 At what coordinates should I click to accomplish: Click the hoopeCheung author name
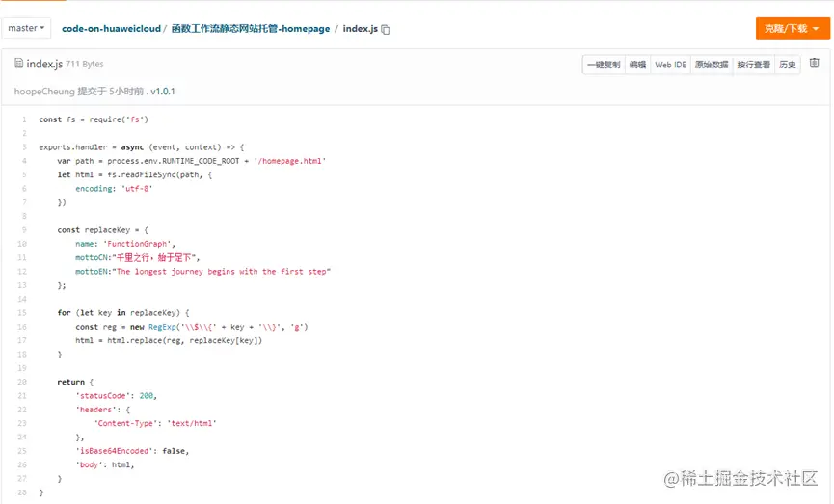pos(44,92)
